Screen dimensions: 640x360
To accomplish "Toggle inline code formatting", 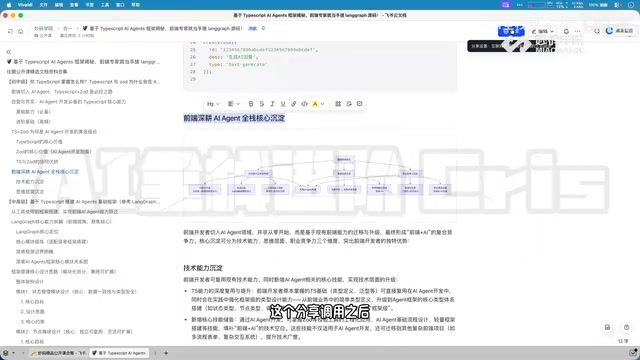I will 304,104.
